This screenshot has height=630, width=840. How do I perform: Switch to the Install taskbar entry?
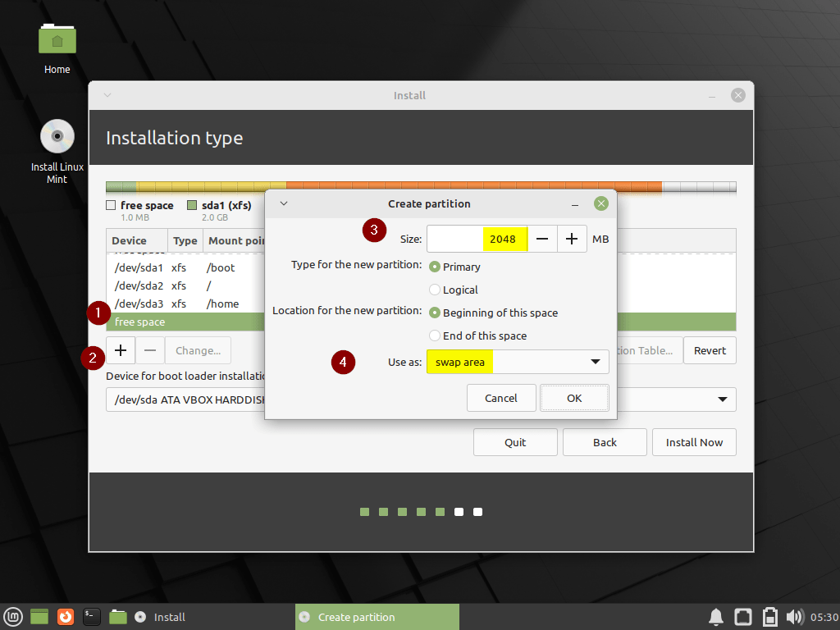pyautogui.click(x=168, y=616)
